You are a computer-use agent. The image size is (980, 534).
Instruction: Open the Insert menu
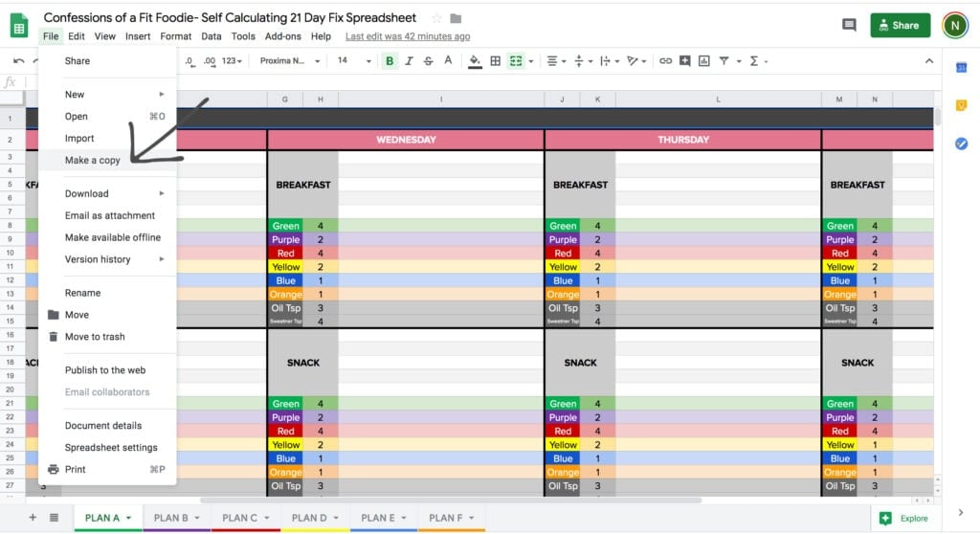point(138,36)
